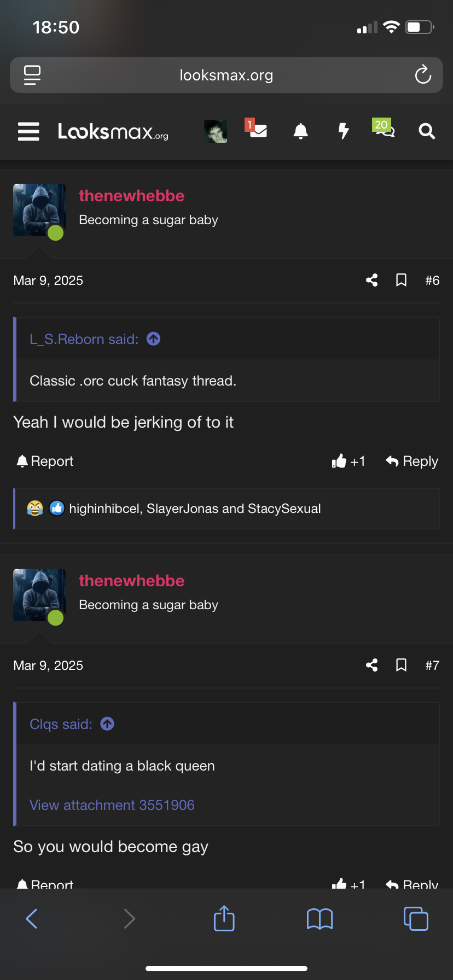Open the site search magnifier
The height and width of the screenshot is (980, 453).
(427, 131)
